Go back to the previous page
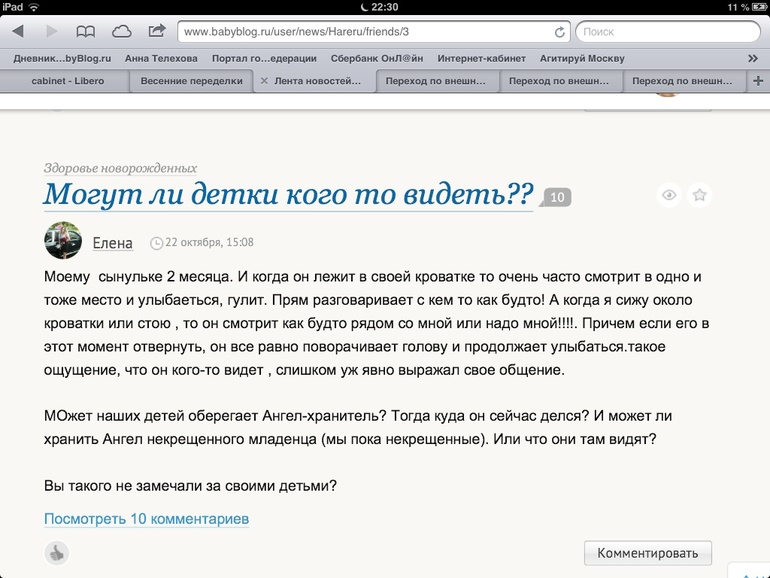This screenshot has width=770, height=578. click(x=17, y=32)
